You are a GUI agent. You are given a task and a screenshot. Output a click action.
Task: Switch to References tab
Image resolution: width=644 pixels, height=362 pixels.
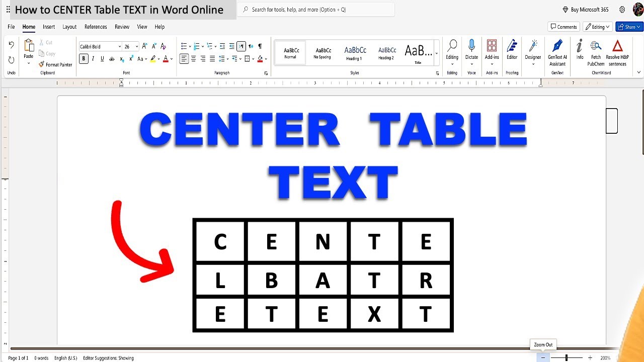[96, 27]
